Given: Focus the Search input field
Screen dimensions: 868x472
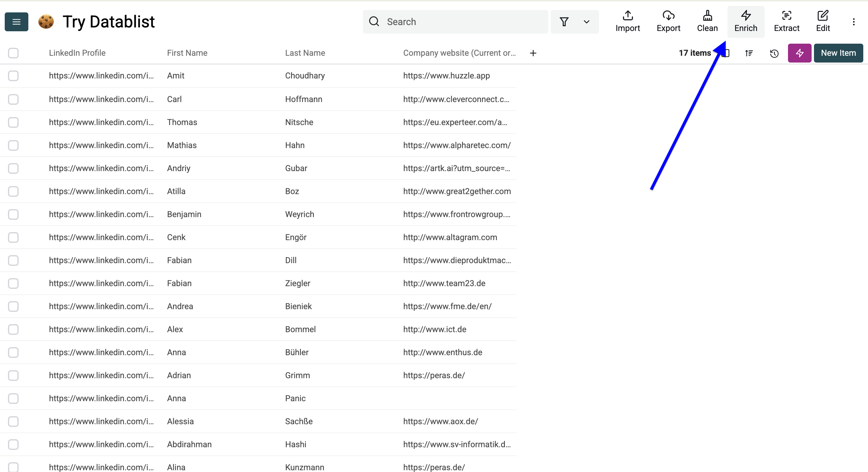Looking at the screenshot, I should pos(455,22).
